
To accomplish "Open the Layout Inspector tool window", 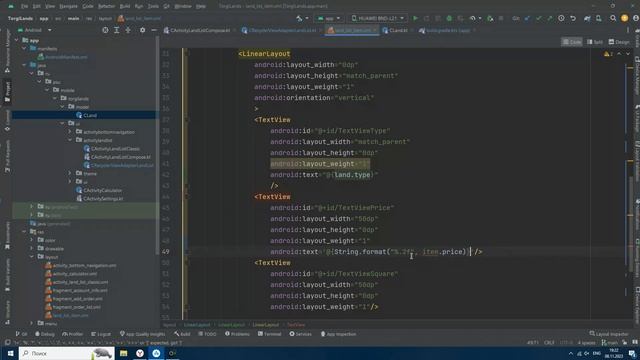I will coord(609,334).
